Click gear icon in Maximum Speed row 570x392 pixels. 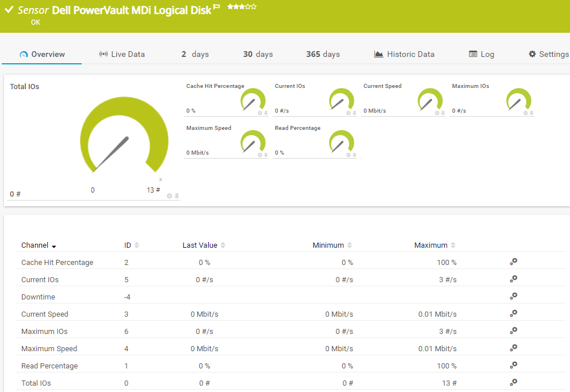click(x=514, y=348)
